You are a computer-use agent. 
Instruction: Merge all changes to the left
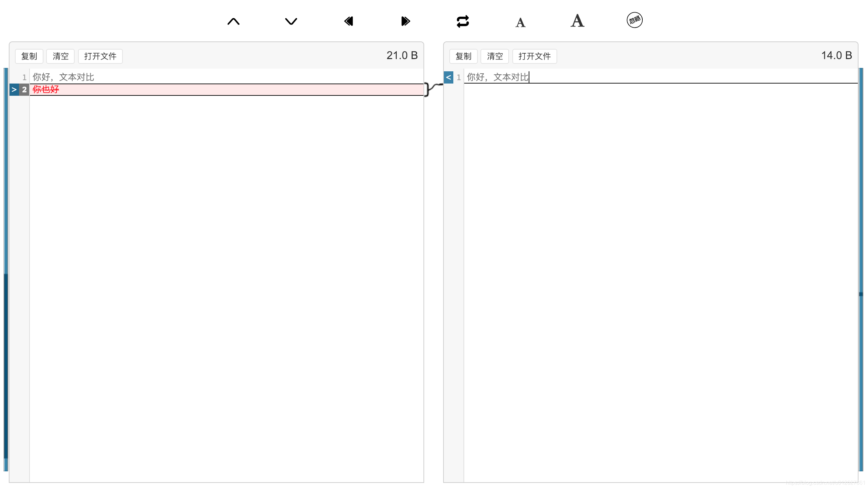(x=348, y=21)
